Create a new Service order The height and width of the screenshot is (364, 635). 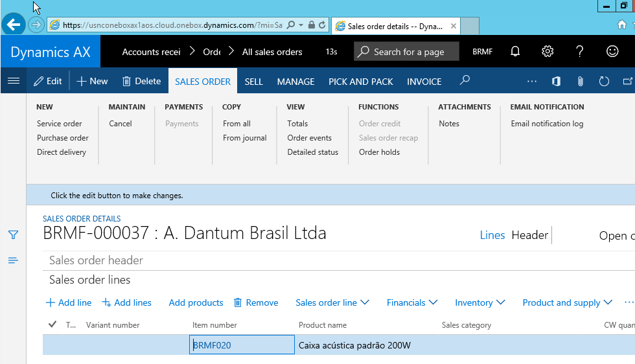(59, 124)
